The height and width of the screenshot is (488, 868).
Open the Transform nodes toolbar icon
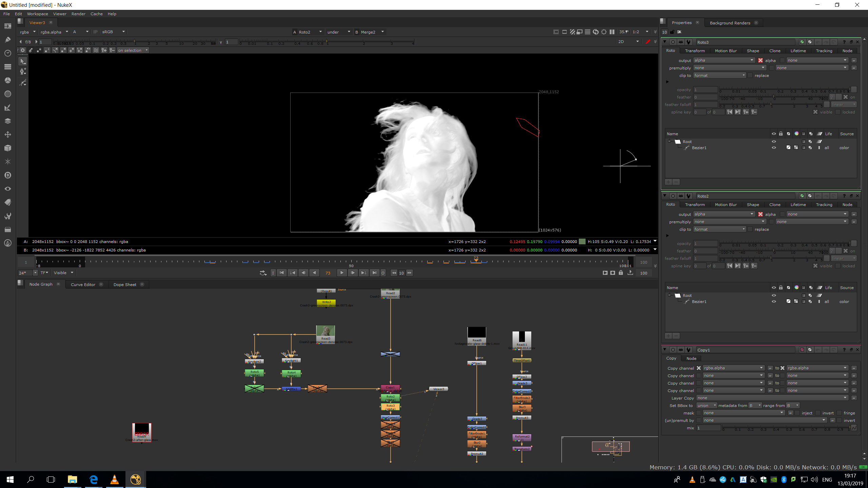point(8,135)
